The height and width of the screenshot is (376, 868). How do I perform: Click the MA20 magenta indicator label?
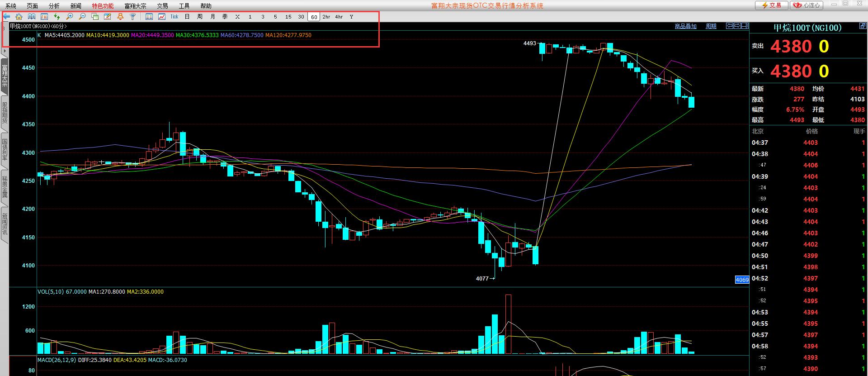(152, 35)
